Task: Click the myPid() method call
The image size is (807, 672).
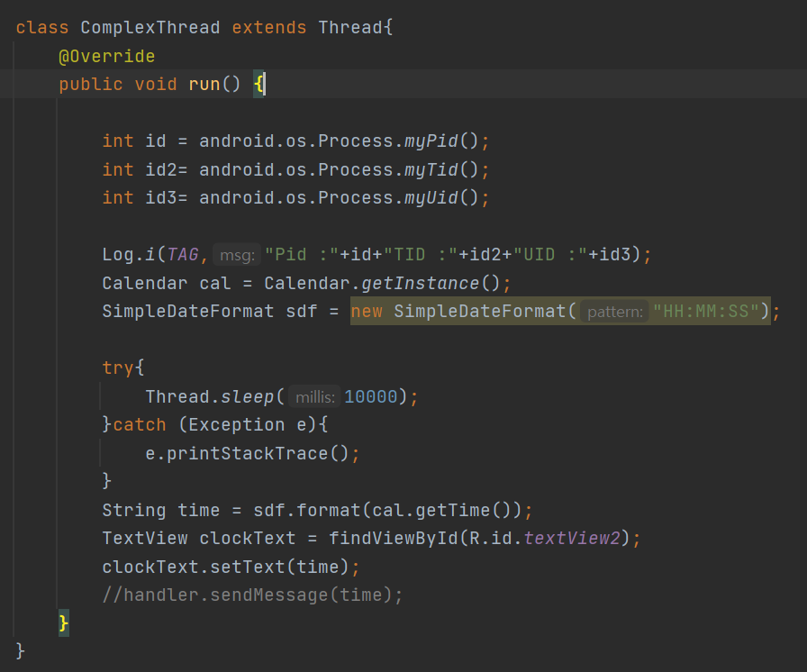Action: (x=441, y=141)
